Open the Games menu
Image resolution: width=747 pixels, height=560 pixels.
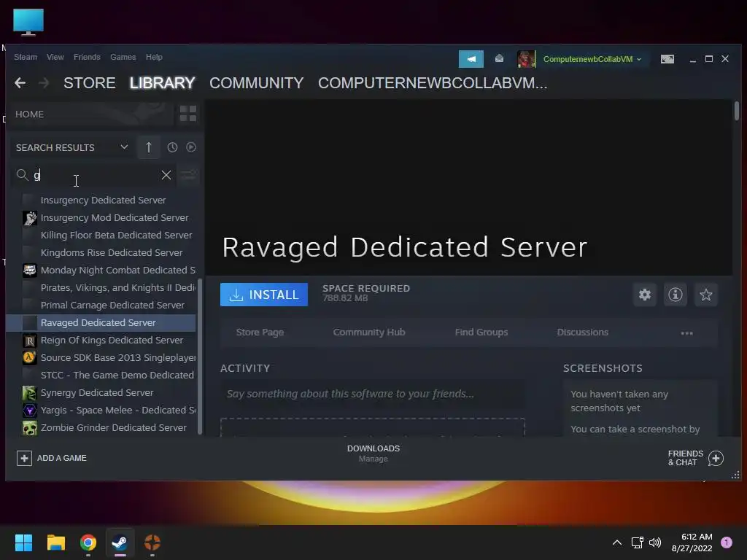point(123,57)
